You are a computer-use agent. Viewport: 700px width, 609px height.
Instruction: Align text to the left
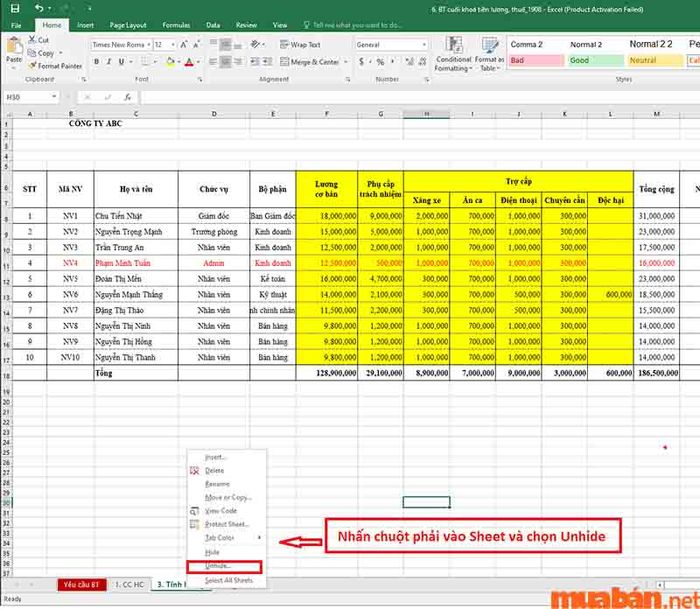tap(213, 62)
